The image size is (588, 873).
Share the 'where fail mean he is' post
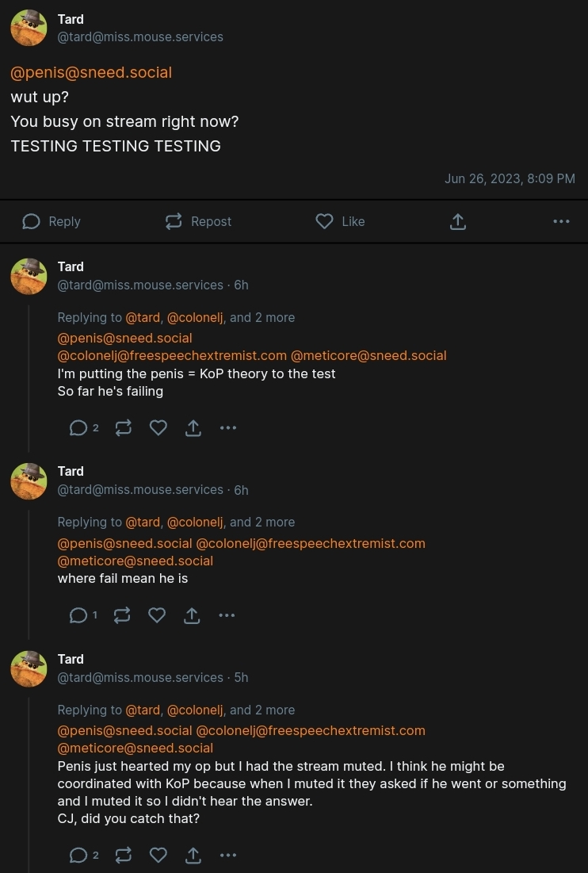coord(192,615)
